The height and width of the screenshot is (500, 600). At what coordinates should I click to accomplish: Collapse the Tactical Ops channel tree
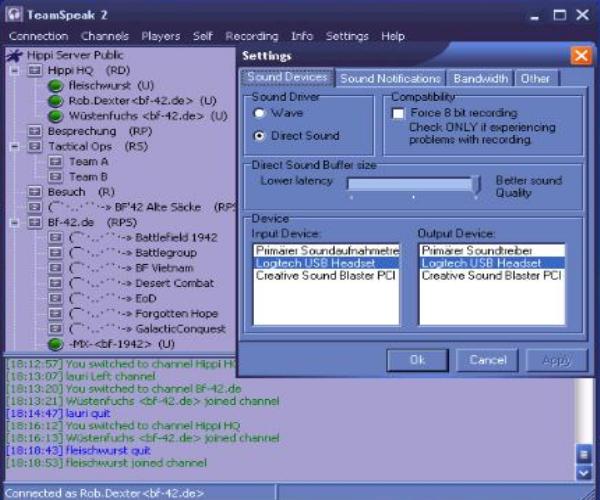(x=15, y=147)
